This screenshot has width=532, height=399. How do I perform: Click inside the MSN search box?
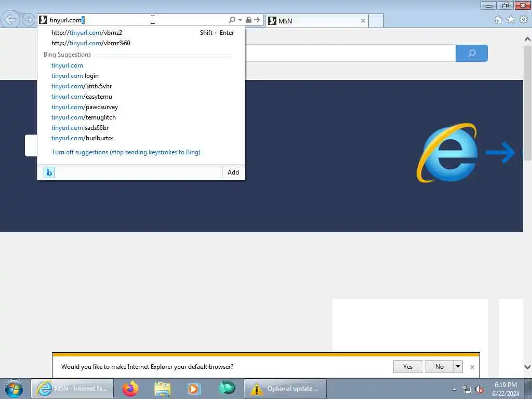(350, 53)
